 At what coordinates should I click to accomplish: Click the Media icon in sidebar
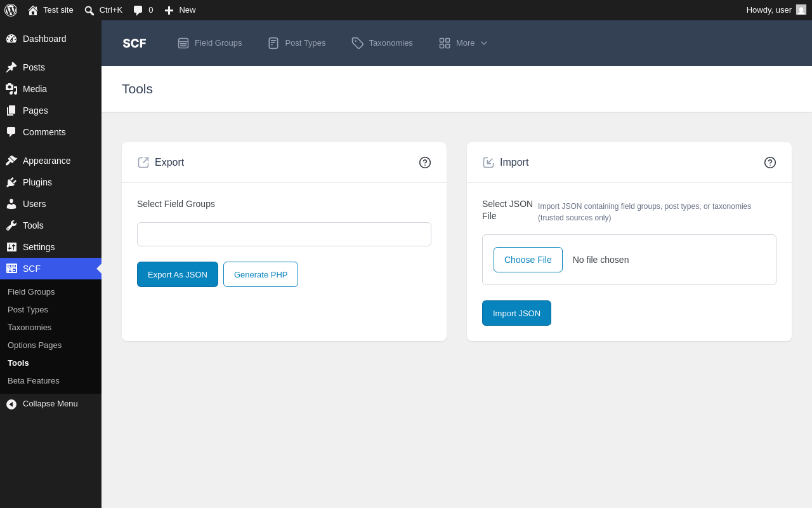coord(11,89)
